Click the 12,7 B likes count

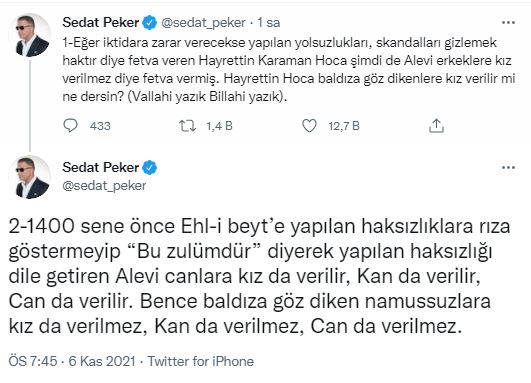(344, 126)
